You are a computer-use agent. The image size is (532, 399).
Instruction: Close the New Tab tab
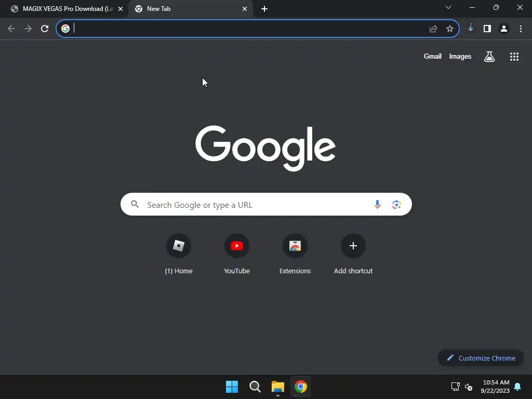[245, 9]
